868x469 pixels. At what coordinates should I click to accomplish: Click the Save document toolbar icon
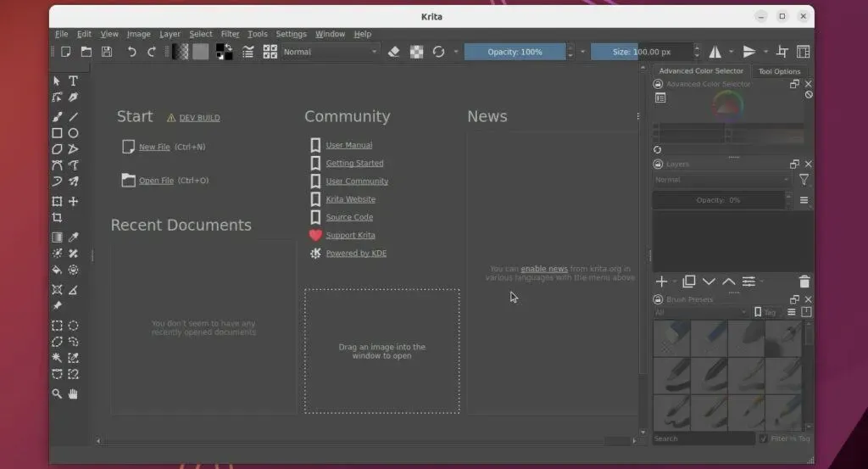[x=107, y=52]
